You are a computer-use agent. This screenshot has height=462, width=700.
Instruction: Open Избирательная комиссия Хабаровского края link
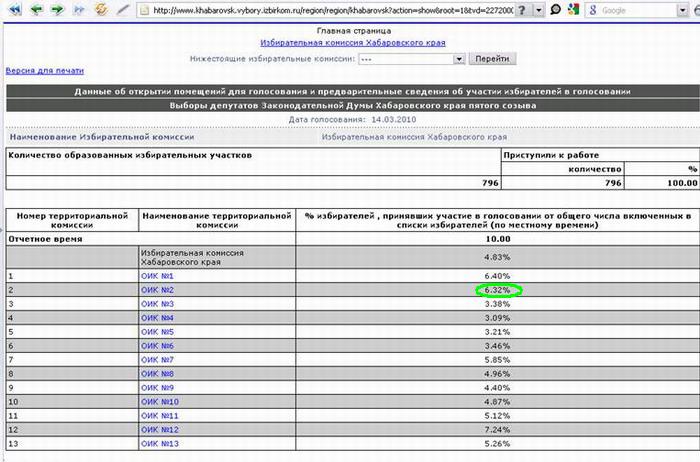tap(352, 43)
